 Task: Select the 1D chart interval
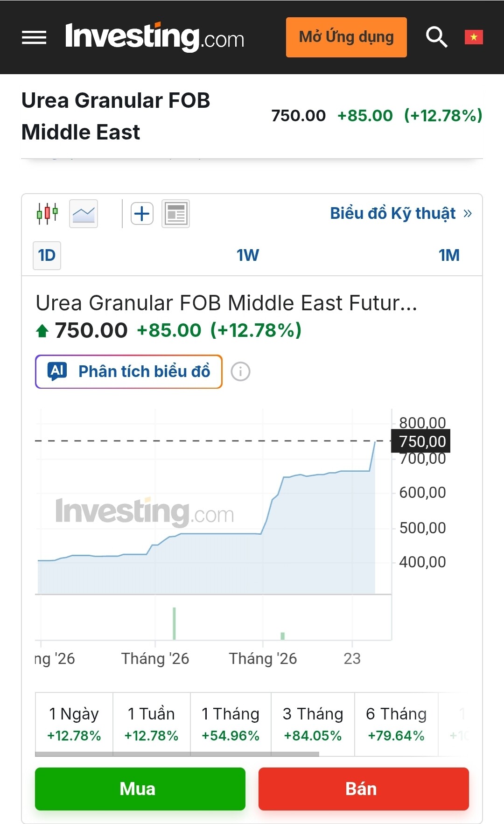coord(47,255)
